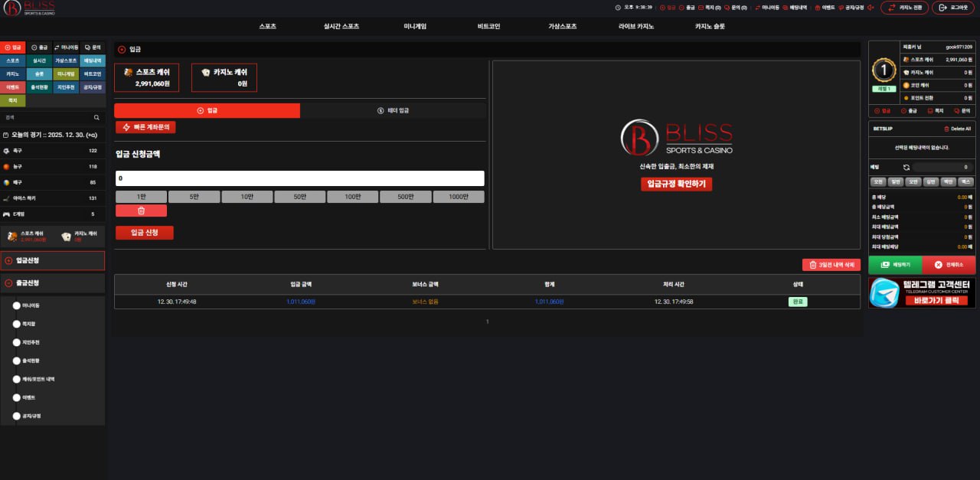980x480 pixels.
Task: Select the 미니이동 radio item in sidebar
Action: click(17, 305)
